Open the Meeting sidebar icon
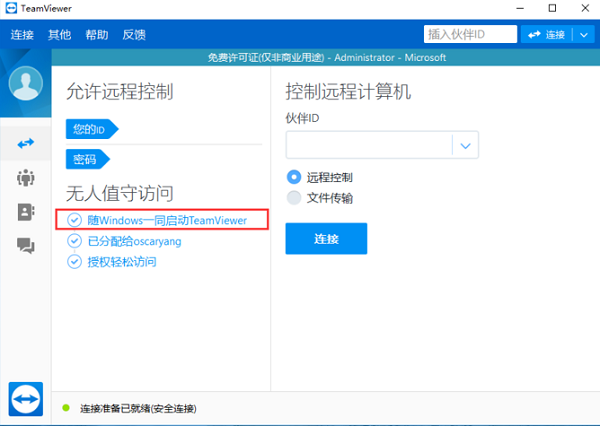 [25, 178]
